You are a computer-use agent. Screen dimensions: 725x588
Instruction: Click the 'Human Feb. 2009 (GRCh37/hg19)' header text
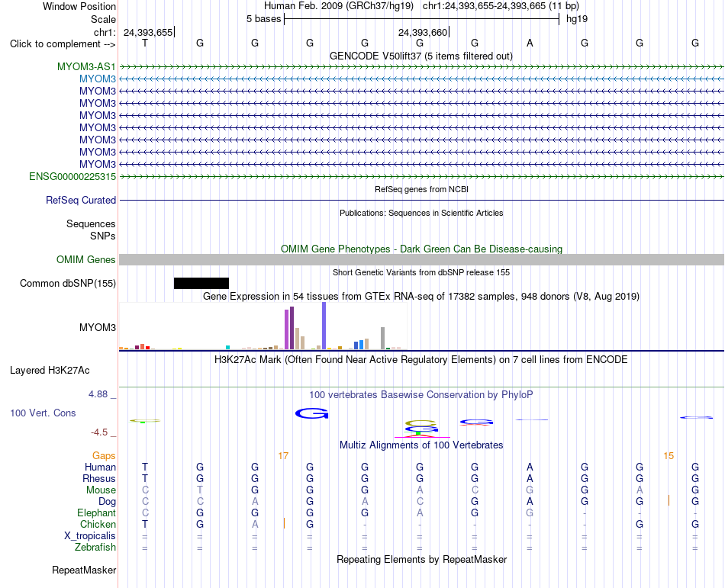338,6
